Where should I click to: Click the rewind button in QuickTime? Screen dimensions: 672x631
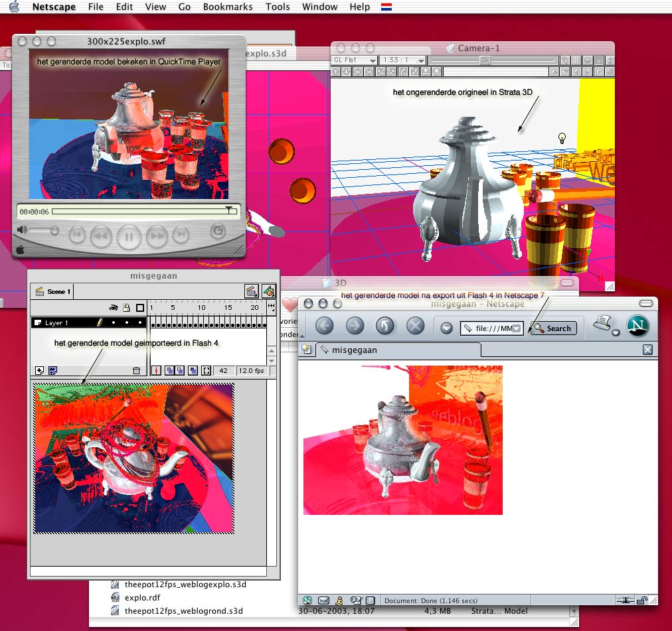(101, 236)
